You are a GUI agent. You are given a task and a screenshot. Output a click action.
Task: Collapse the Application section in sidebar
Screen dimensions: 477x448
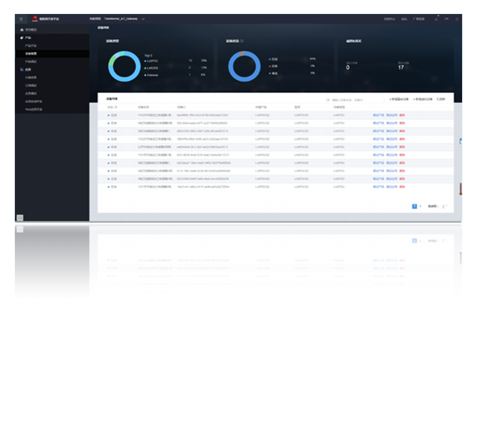(83, 70)
